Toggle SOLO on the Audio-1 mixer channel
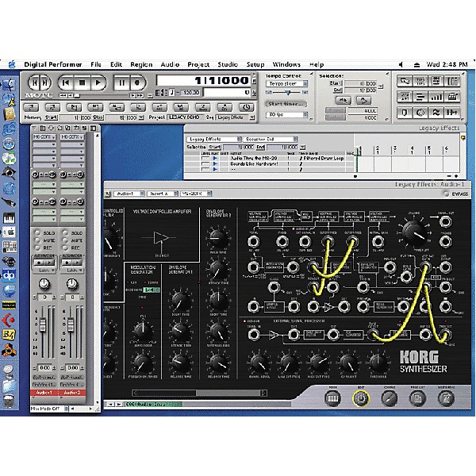Viewport: 476px width, 476px height. (37, 232)
